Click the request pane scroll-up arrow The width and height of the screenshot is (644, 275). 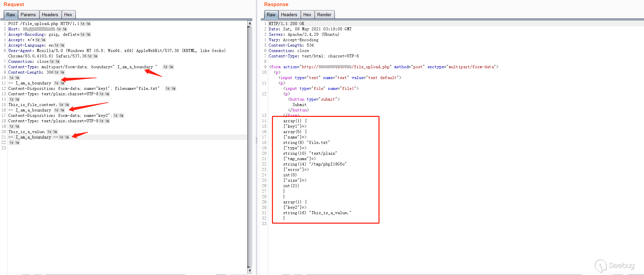(250, 23)
